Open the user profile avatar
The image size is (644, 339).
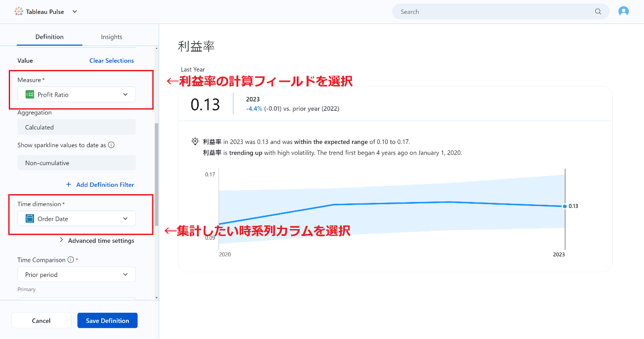[x=623, y=11]
